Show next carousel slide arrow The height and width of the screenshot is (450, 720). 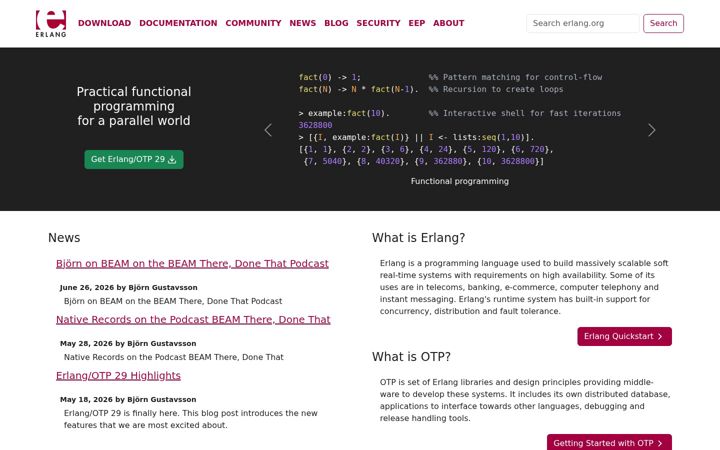click(652, 130)
